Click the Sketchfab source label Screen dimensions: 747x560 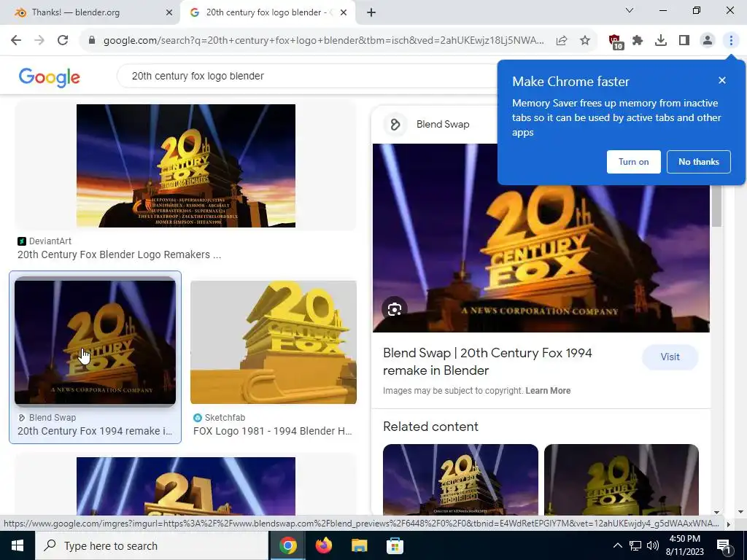tap(225, 418)
